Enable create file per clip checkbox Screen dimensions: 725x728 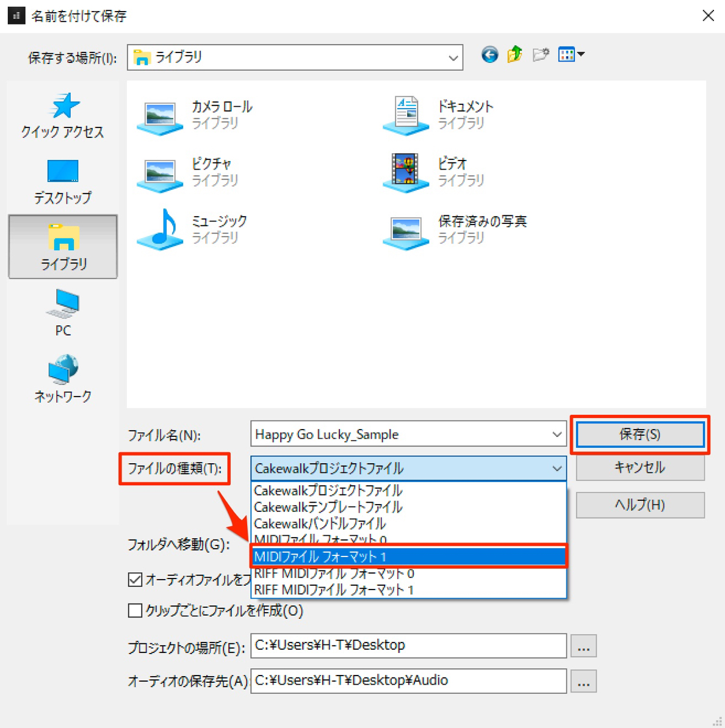(x=135, y=610)
